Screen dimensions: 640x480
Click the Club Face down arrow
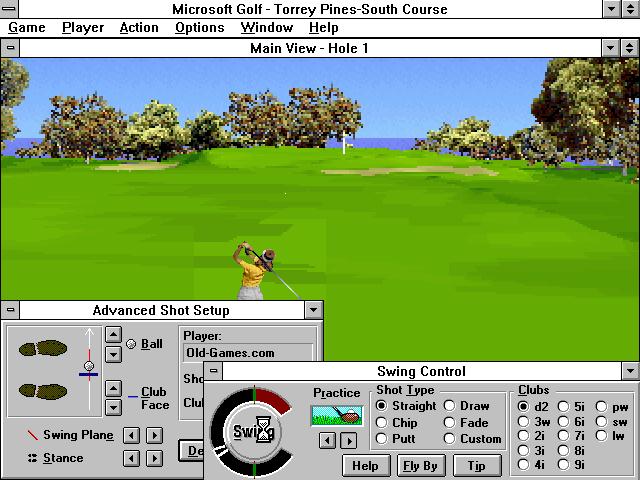click(113, 407)
